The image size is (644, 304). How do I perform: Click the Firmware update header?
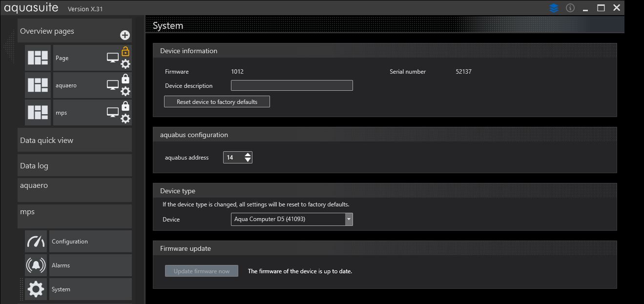point(385,248)
